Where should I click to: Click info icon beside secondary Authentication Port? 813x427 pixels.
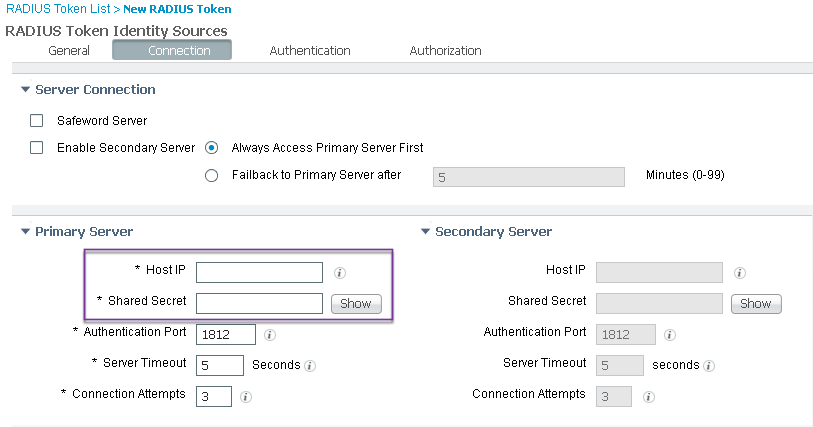(x=669, y=335)
